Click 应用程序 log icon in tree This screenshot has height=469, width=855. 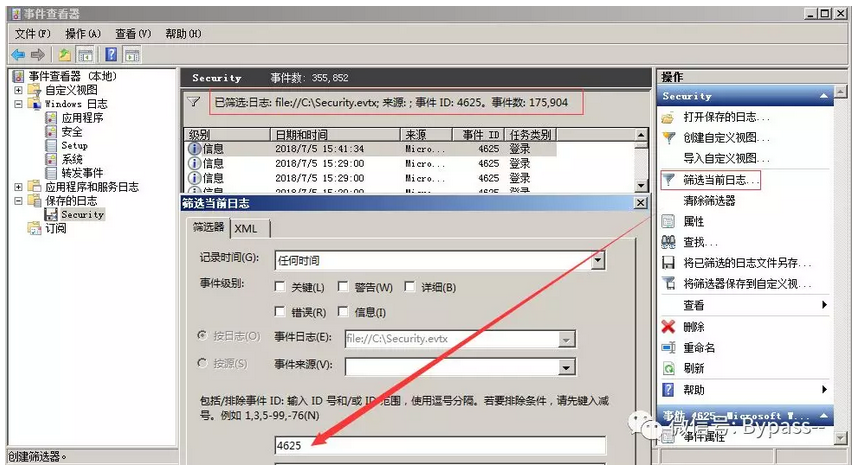pyautogui.click(x=51, y=118)
